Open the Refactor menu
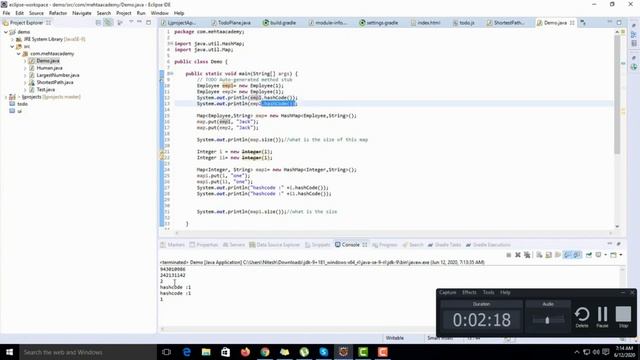 coord(58,13)
